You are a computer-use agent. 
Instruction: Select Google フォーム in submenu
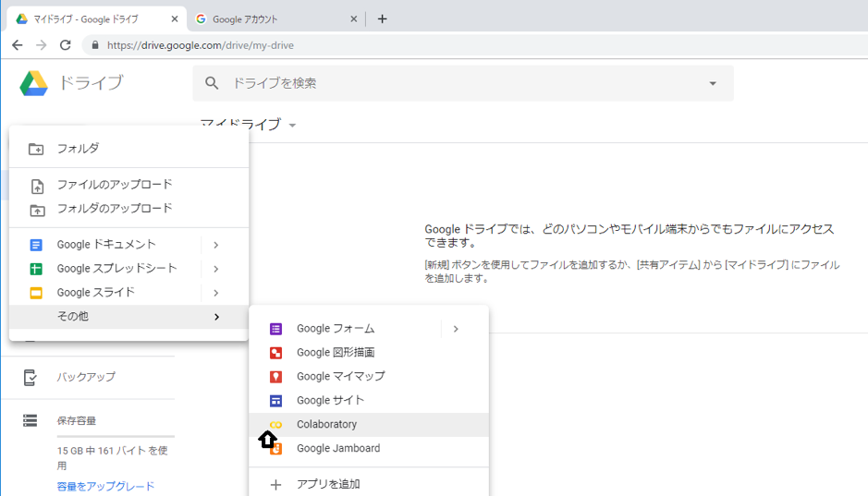pyautogui.click(x=336, y=329)
